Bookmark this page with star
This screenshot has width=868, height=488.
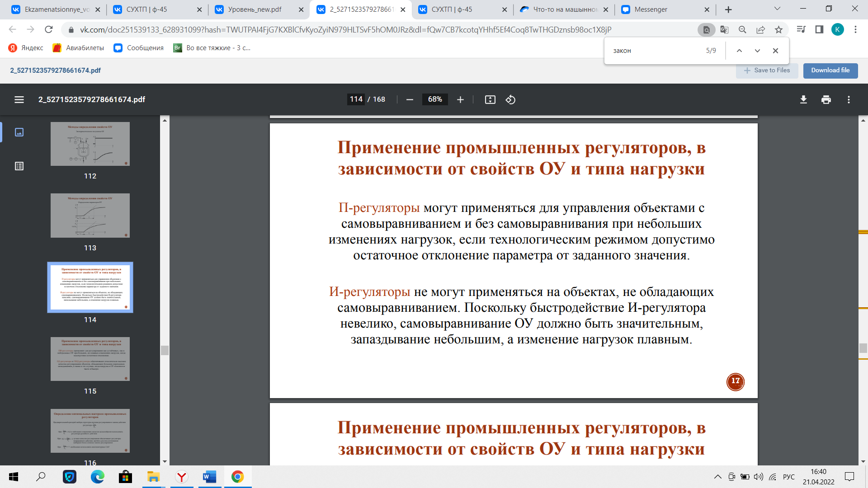point(778,29)
